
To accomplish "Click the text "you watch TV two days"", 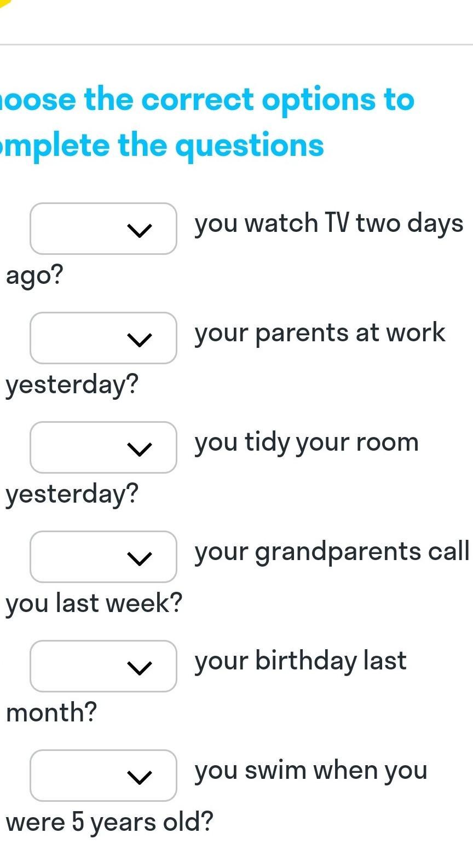I will pos(328,224).
